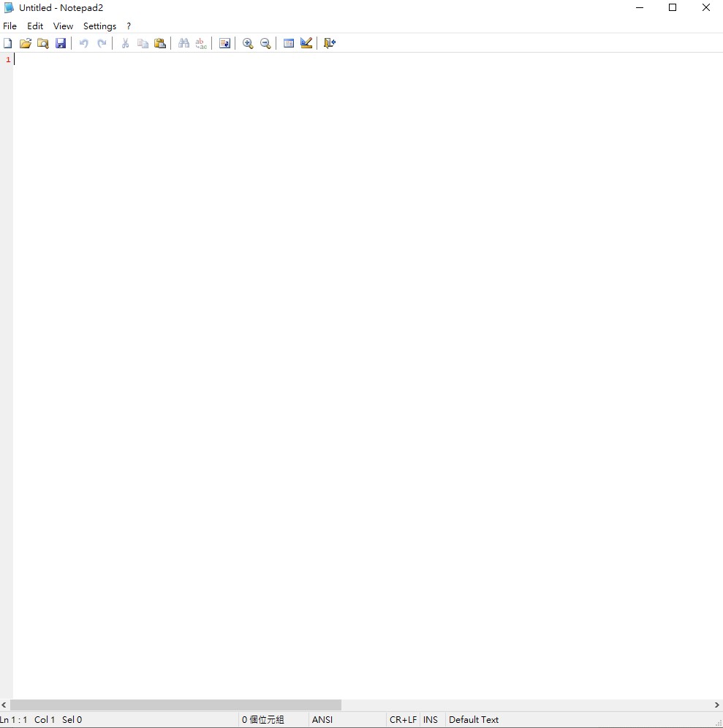Click line number 1 in the margin
The width and height of the screenshot is (723, 728).
8,59
